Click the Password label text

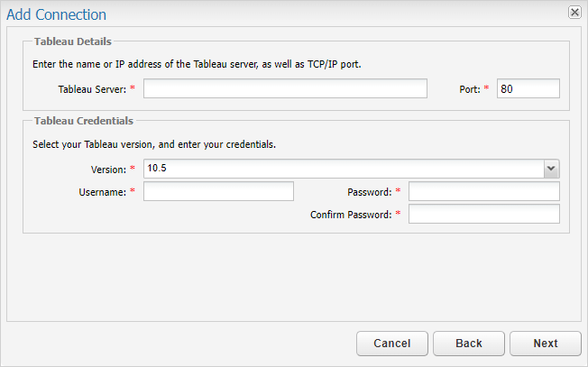370,192
